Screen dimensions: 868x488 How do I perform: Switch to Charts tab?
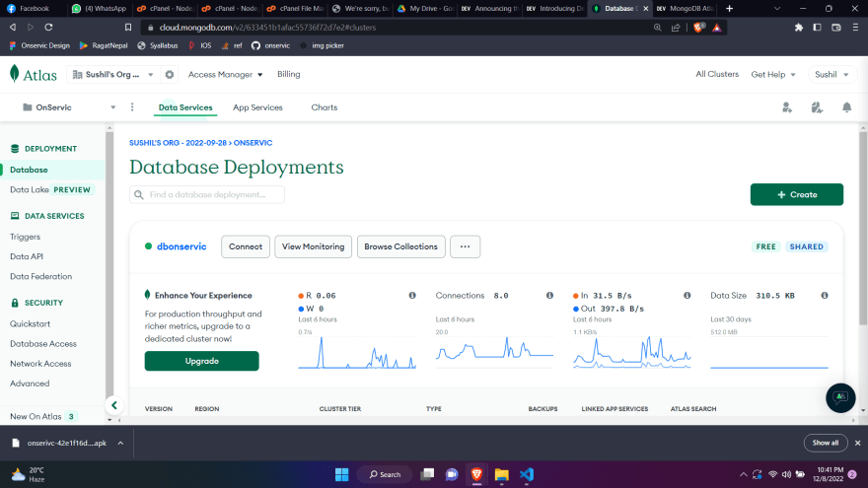tap(324, 107)
